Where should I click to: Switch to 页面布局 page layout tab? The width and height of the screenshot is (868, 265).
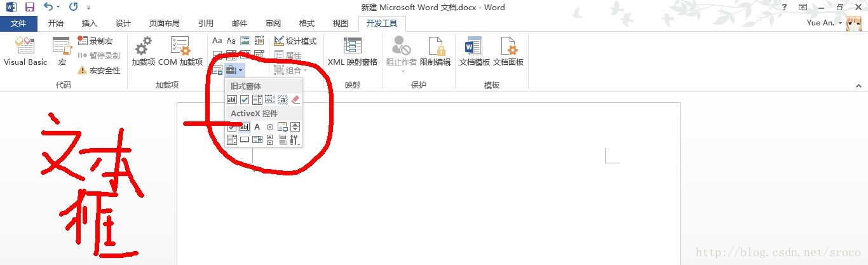pyautogui.click(x=165, y=24)
